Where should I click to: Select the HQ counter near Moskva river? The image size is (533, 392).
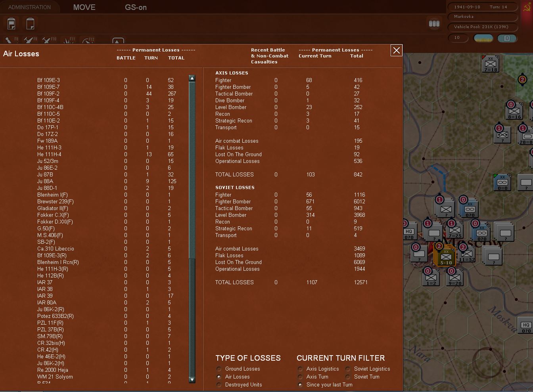point(526,326)
